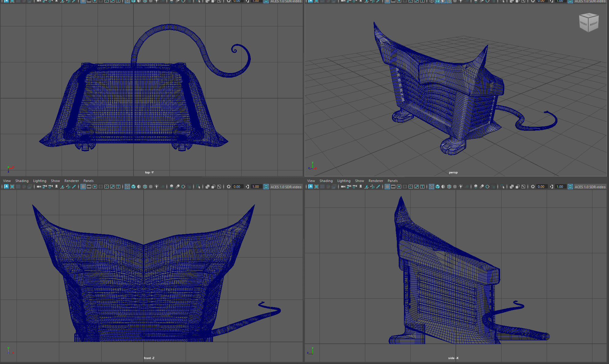Click the RIGHT face of the view cube
Viewport: 609px width, 364px height.
(x=594, y=24)
